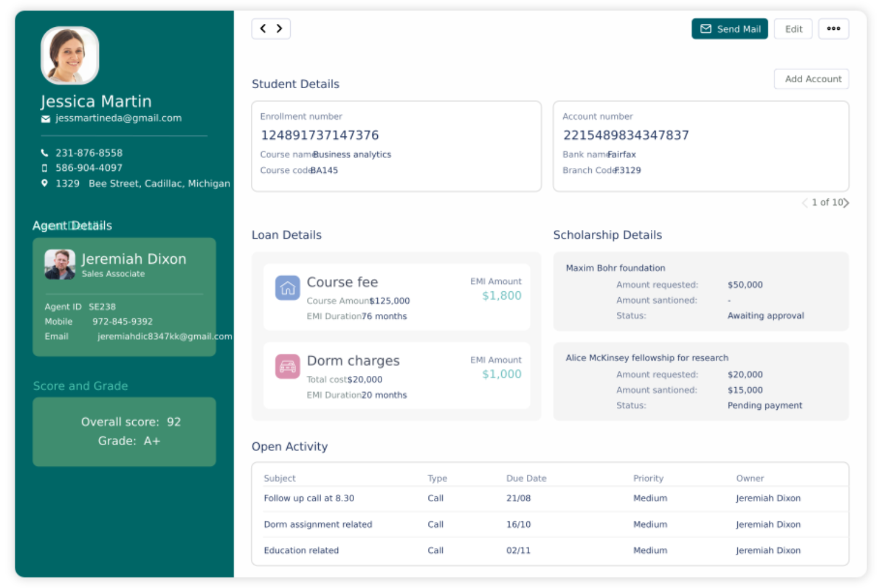This screenshot has width=882, height=588.
Task: Select the phone icon next to 231-876-8558
Action: (44, 153)
